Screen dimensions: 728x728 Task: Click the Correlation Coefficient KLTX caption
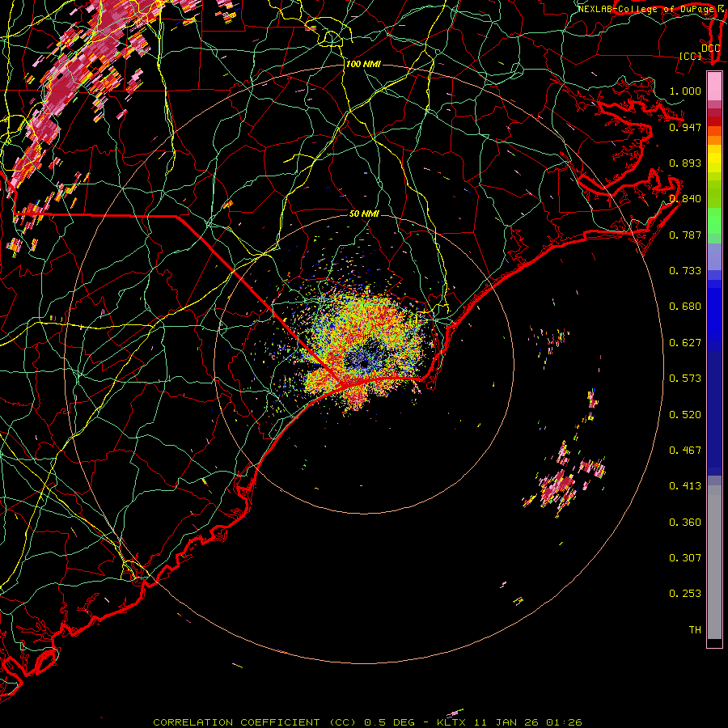(x=367, y=722)
